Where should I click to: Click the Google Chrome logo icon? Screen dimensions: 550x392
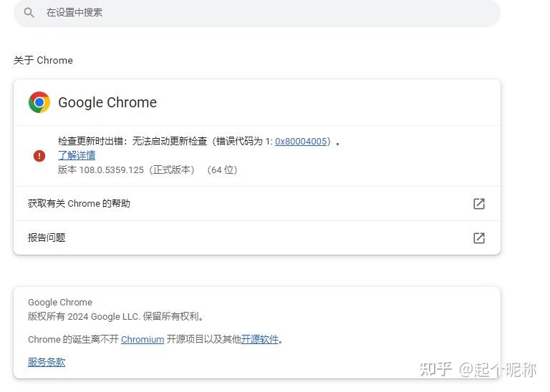(39, 102)
